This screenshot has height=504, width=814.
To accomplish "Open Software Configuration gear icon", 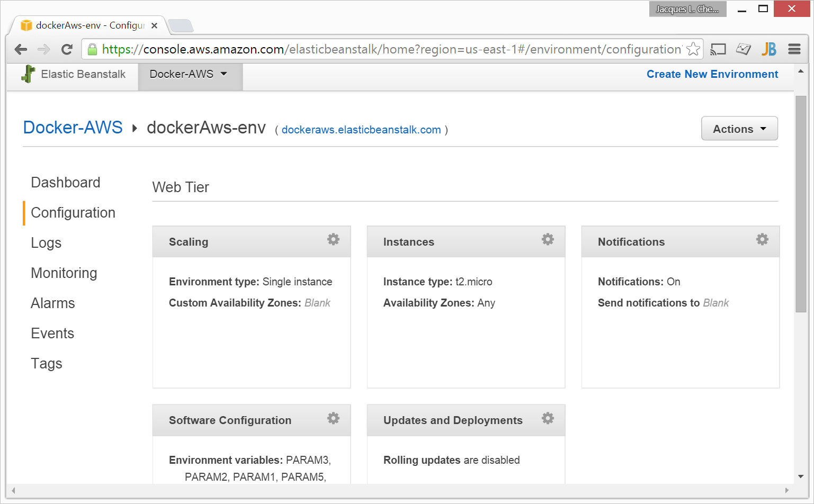I will [333, 418].
